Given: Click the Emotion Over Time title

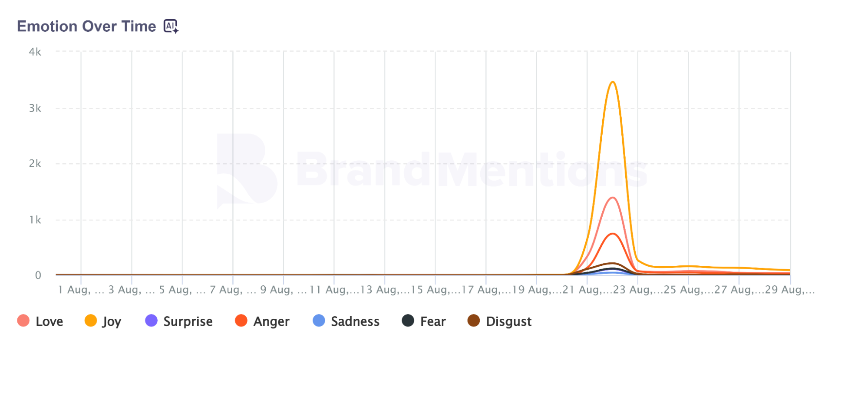Looking at the screenshot, I should click(86, 26).
